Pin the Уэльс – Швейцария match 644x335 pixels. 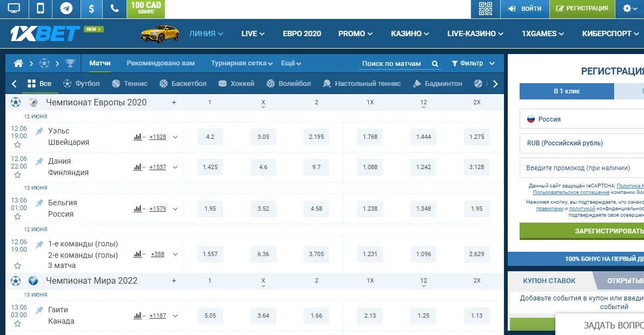(39, 131)
